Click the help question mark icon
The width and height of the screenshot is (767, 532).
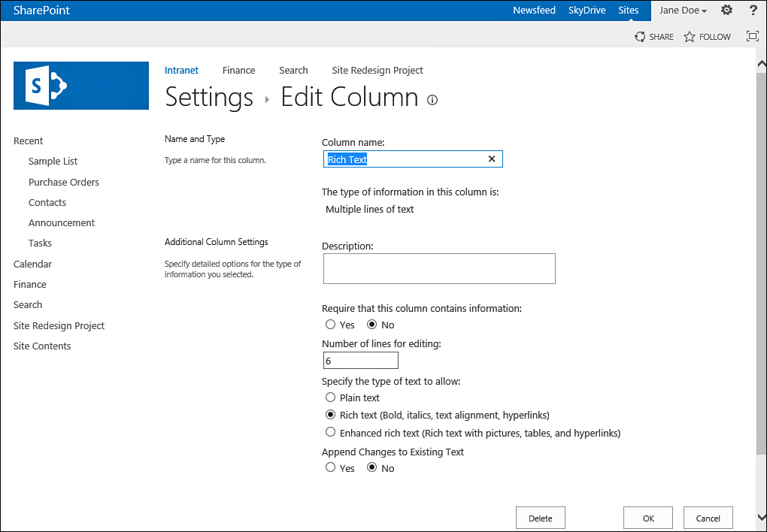click(x=753, y=10)
